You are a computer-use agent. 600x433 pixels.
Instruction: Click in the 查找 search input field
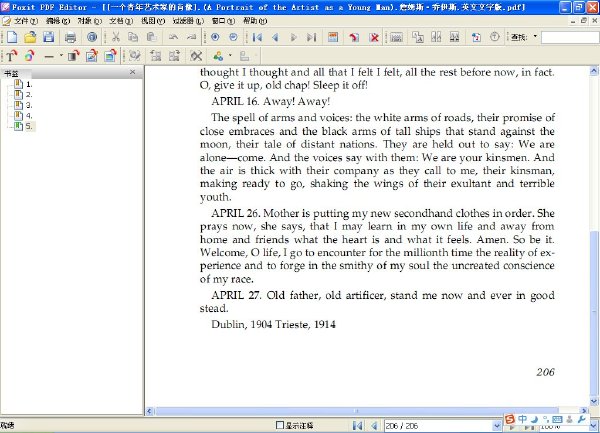click(570, 37)
